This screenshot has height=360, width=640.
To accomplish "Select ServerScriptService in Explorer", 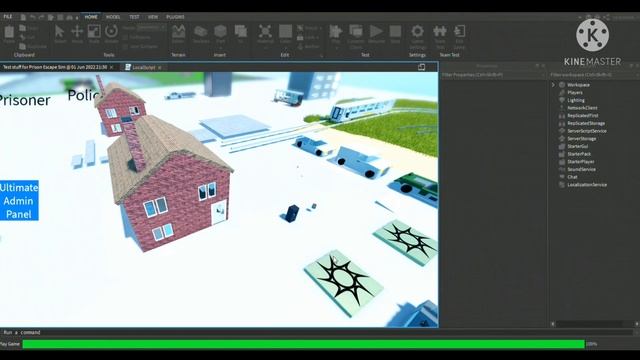I will pos(587,131).
